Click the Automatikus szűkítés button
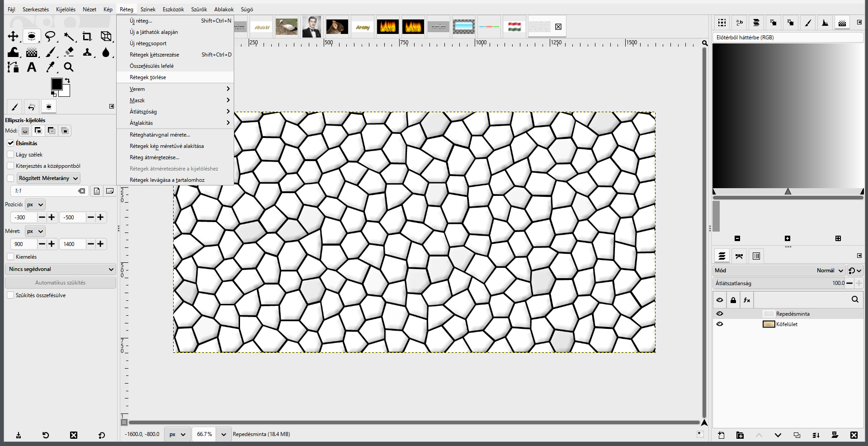 point(61,283)
